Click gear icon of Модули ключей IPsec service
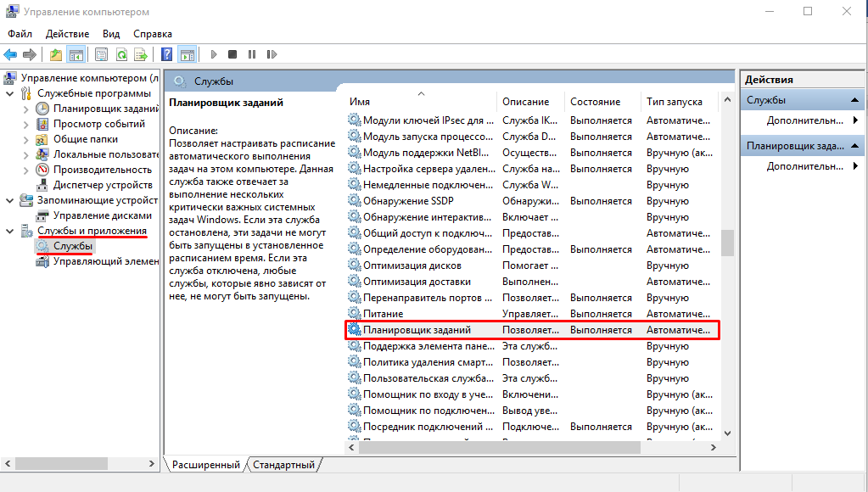The image size is (868, 492). (x=355, y=120)
